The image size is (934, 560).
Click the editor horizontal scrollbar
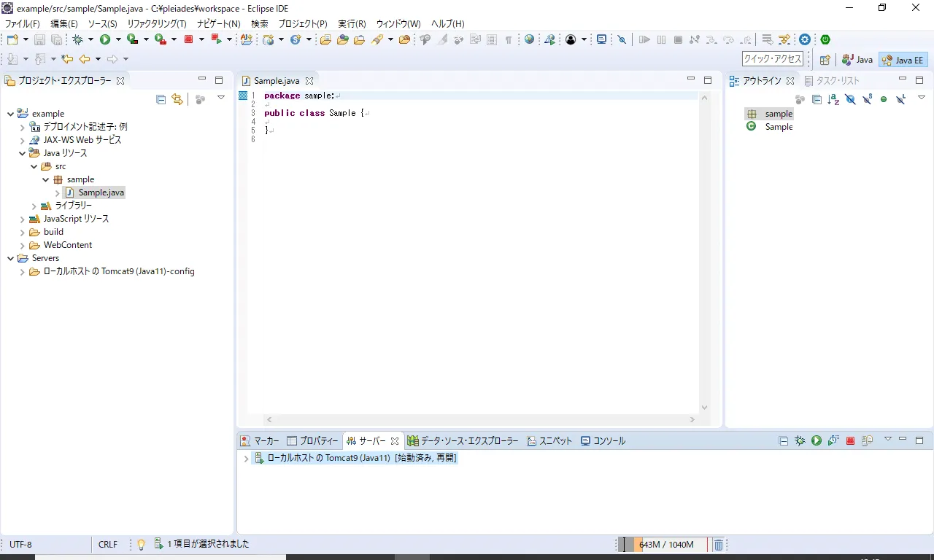click(x=481, y=420)
